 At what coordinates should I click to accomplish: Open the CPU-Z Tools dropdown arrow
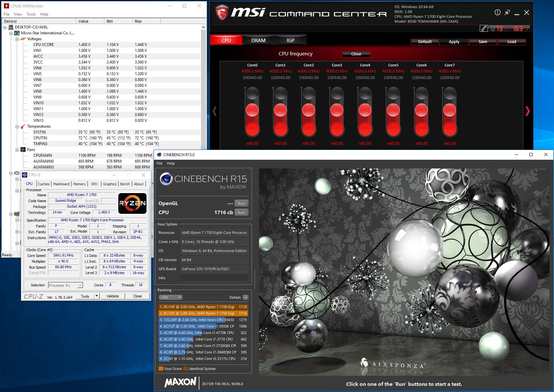97,296
